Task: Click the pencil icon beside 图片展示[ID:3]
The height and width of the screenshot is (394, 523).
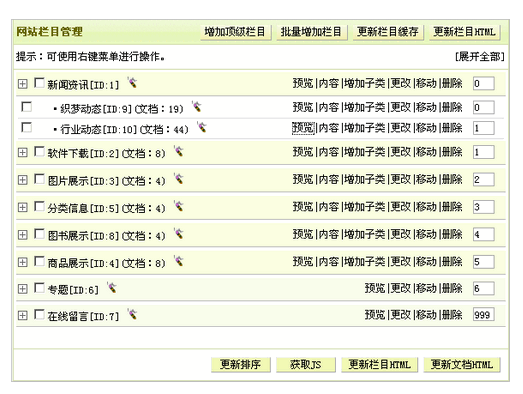Action: 179,179
